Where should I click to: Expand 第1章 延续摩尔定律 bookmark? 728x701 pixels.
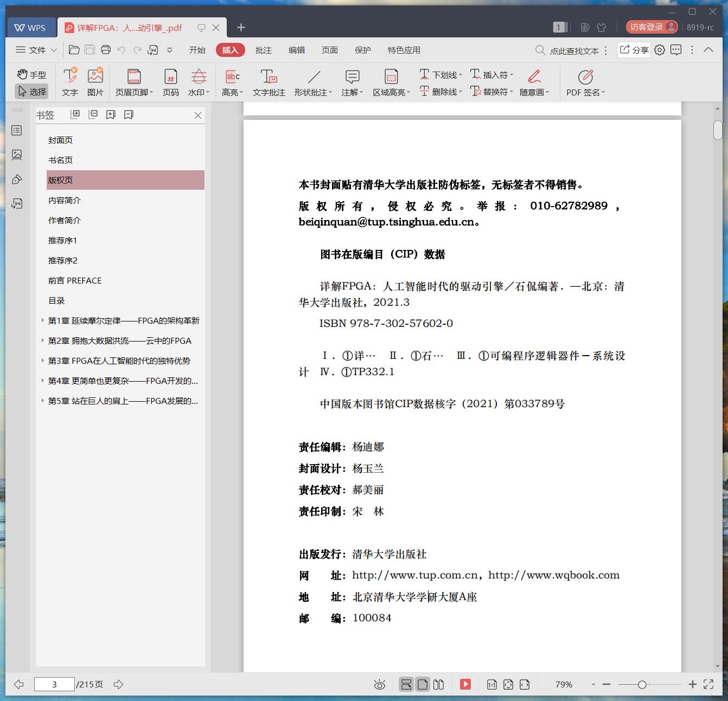coord(42,320)
